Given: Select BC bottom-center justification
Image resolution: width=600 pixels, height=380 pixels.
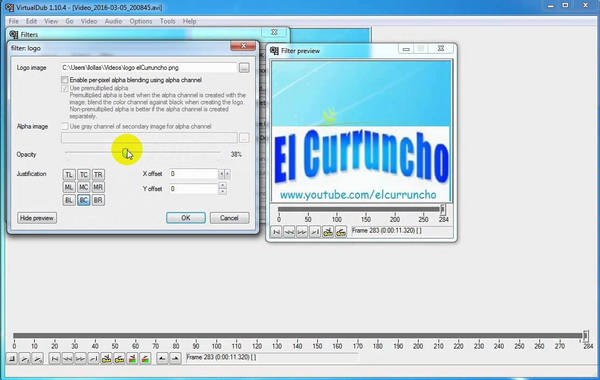Looking at the screenshot, I should (x=83, y=200).
